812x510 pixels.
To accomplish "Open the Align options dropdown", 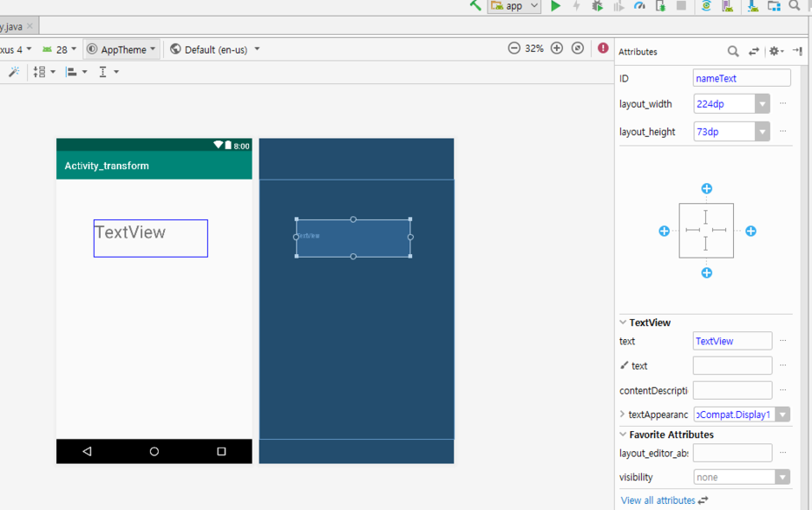I will (76, 72).
